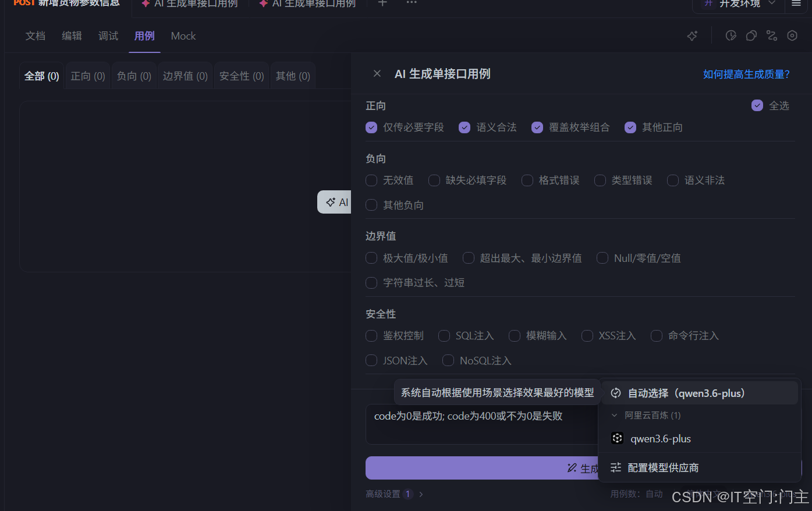Show 全部 (0) use case filter
Screen dimensions: 812x511
click(x=42, y=76)
